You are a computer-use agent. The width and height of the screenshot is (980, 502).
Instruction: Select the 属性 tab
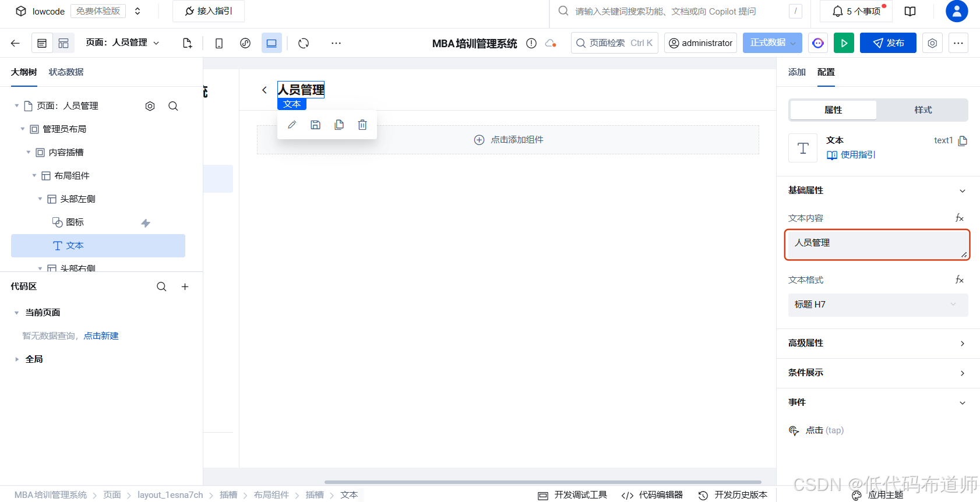(833, 109)
